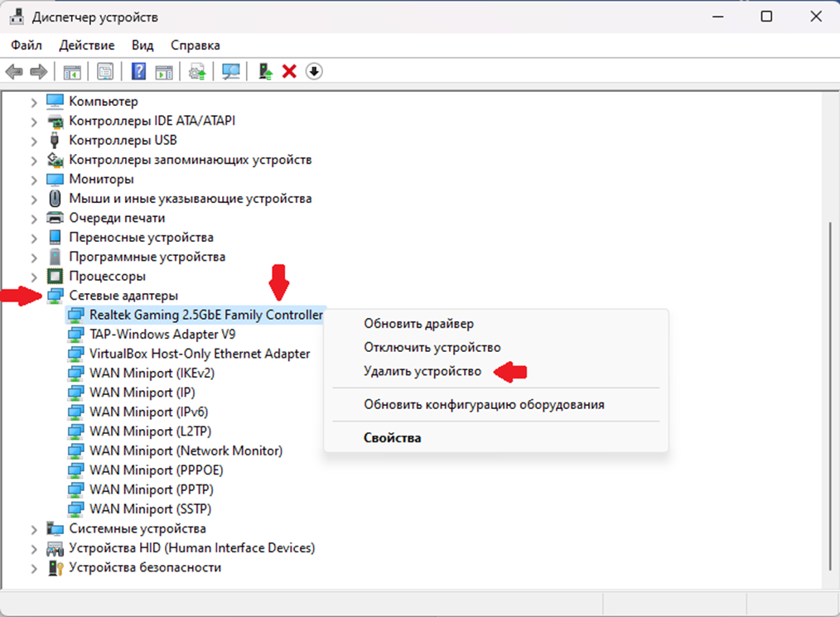The height and width of the screenshot is (617, 840).
Task: Click the Scan for hardware changes monitor icon
Action: (231, 71)
